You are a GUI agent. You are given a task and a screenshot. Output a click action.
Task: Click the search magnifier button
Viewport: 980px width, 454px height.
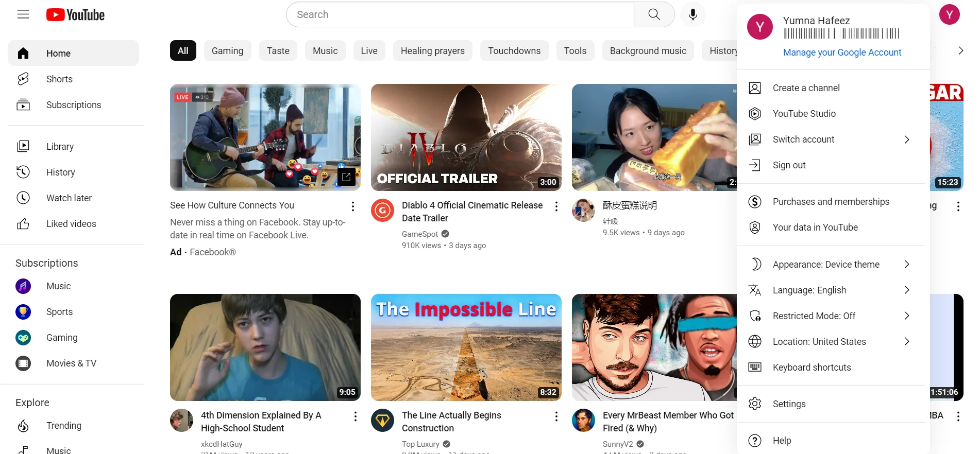tap(654, 14)
